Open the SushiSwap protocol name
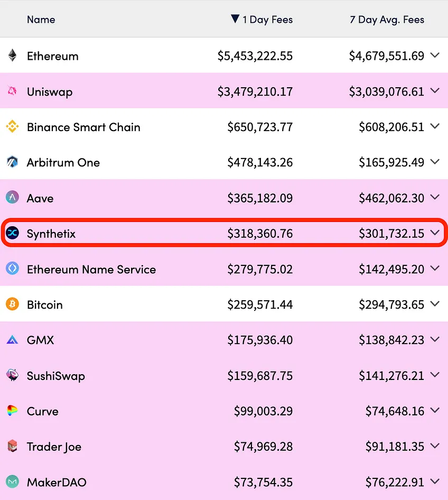 tap(56, 376)
